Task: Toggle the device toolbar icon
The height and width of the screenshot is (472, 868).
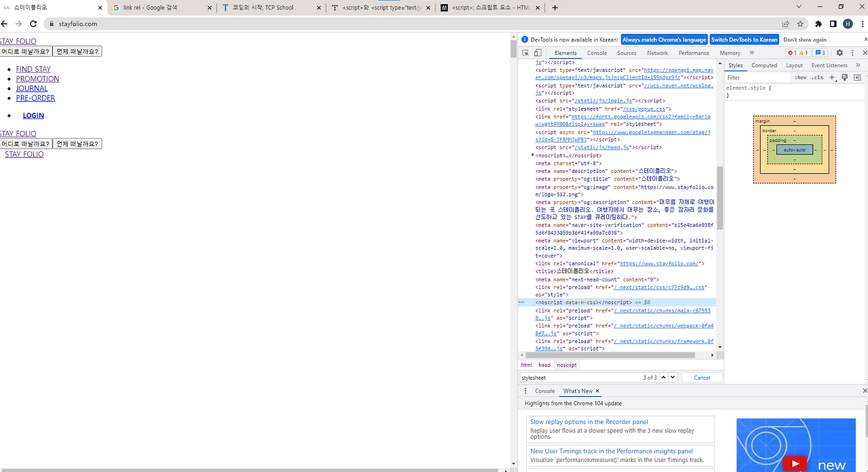Action: [537, 53]
